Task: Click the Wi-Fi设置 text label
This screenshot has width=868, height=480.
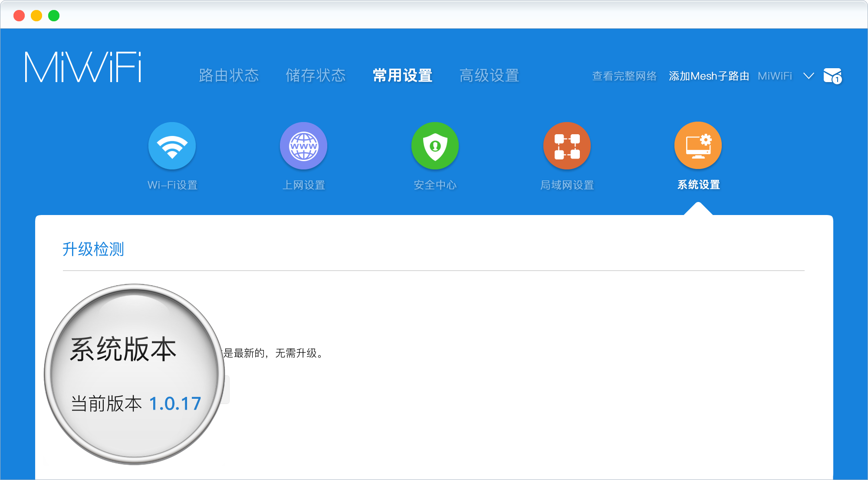Action: point(172,185)
